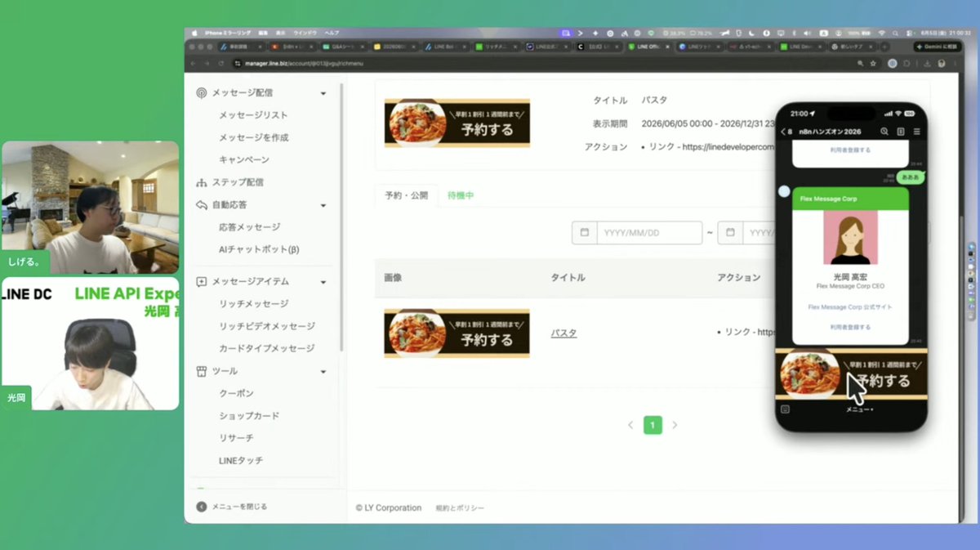Tap the 予約する rich menu banner on iPhone
980x550 pixels.
click(851, 375)
